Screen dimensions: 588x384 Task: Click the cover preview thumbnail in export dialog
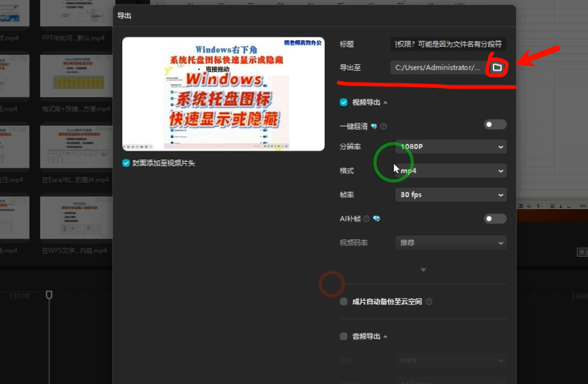pyautogui.click(x=223, y=94)
